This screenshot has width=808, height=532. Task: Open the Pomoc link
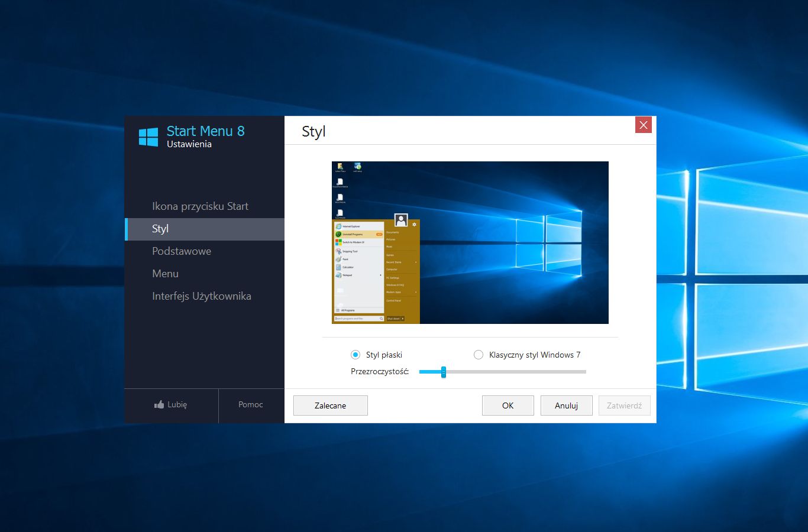tap(251, 404)
